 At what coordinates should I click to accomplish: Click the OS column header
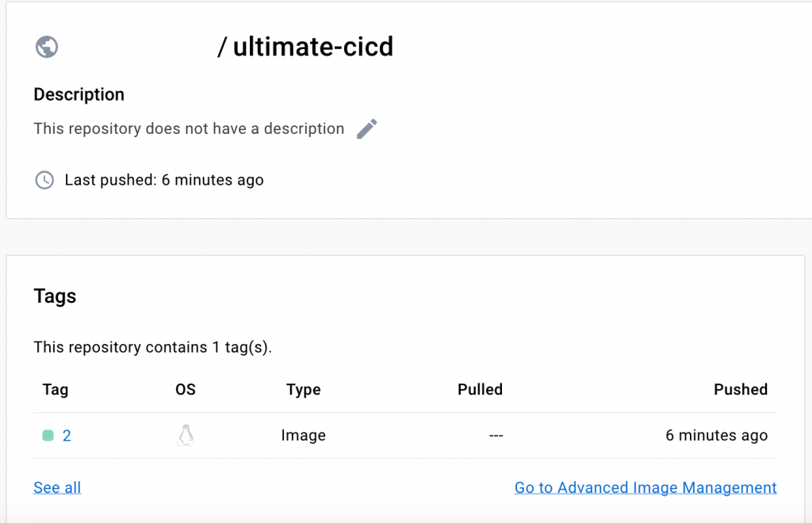(x=186, y=389)
